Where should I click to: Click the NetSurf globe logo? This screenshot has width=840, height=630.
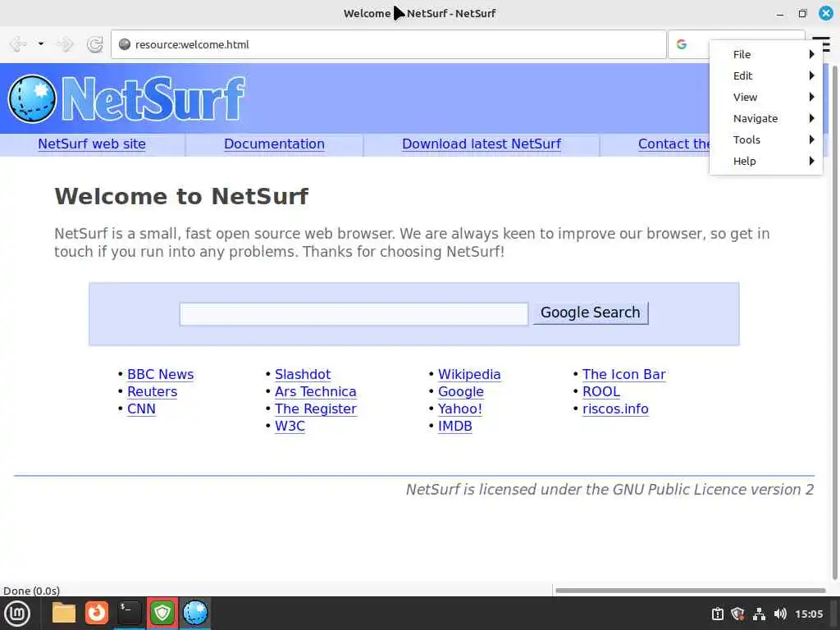click(32, 98)
